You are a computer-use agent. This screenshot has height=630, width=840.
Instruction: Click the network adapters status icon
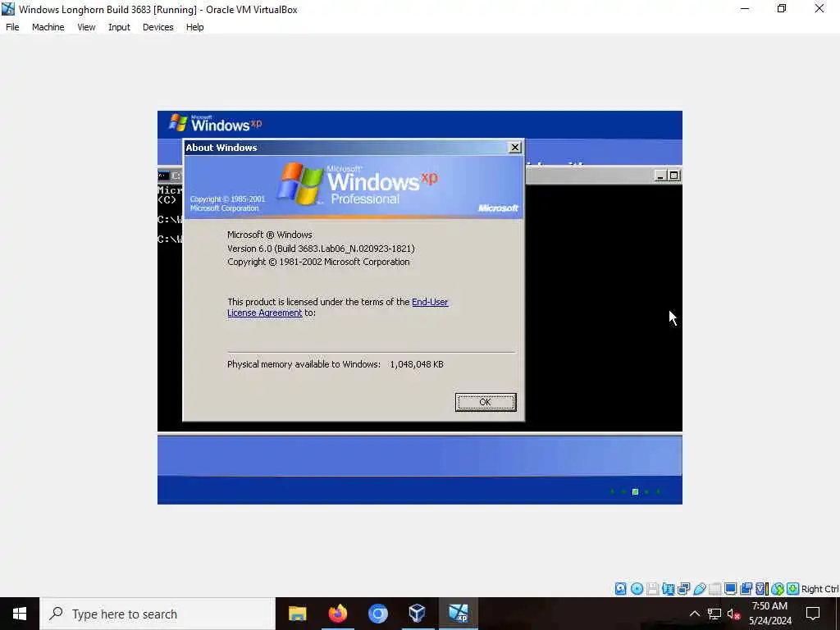tap(683, 589)
